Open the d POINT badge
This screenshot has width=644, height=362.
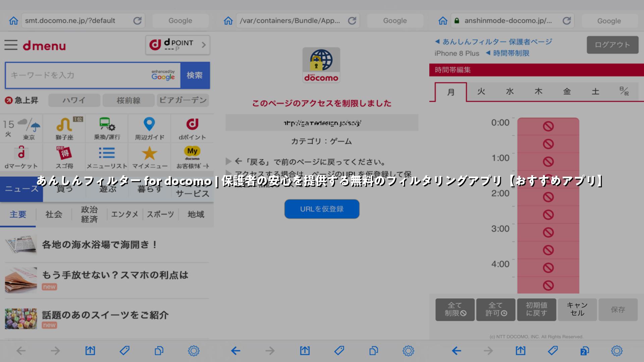pyautogui.click(x=178, y=45)
